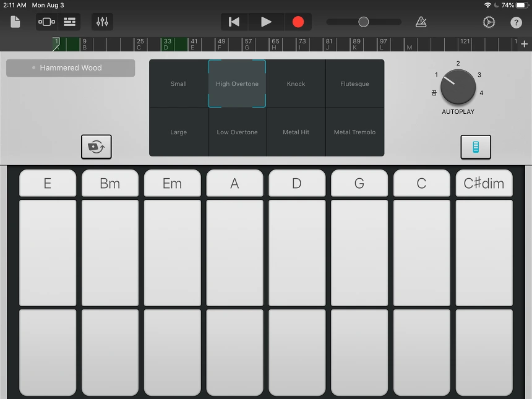532x399 pixels.
Task: Set Autoplay to position 2
Action: [458, 64]
